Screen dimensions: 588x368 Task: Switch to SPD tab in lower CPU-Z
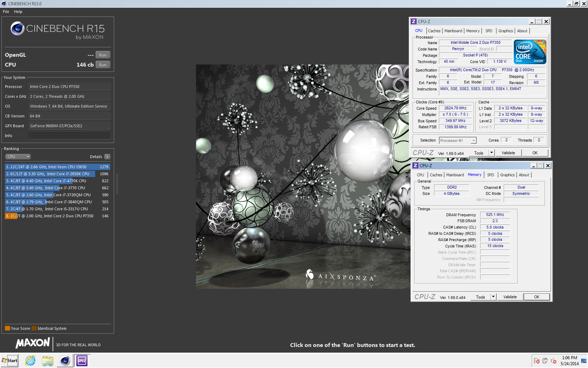point(491,175)
